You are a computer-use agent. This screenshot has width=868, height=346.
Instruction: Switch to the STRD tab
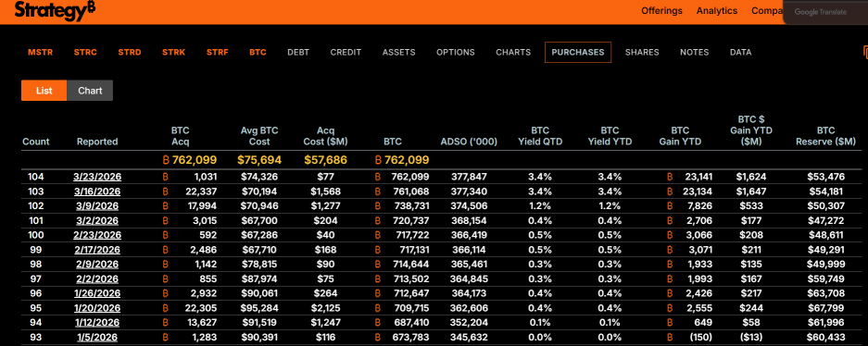[x=130, y=53]
